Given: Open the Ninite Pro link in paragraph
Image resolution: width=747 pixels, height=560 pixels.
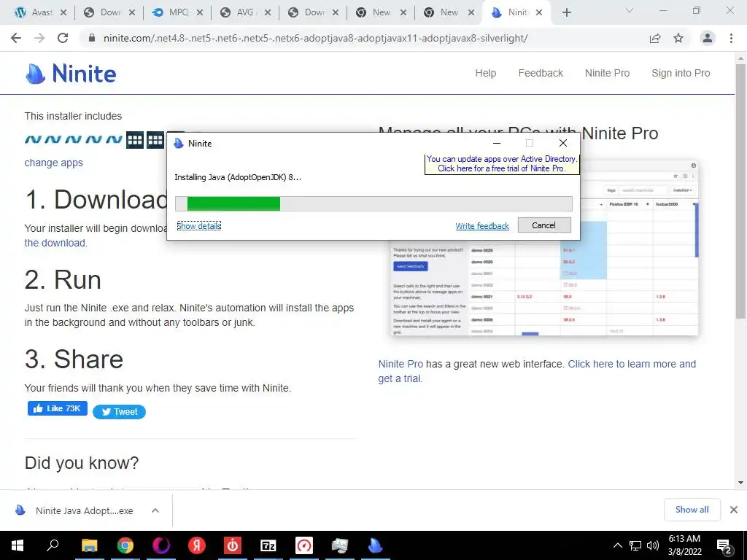Looking at the screenshot, I should coord(400,364).
